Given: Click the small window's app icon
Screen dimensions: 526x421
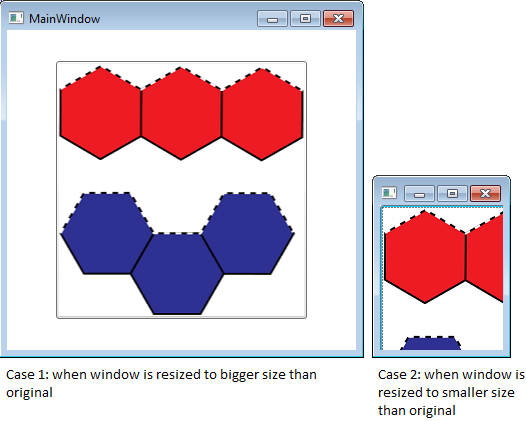Looking at the screenshot, I should point(389,193).
